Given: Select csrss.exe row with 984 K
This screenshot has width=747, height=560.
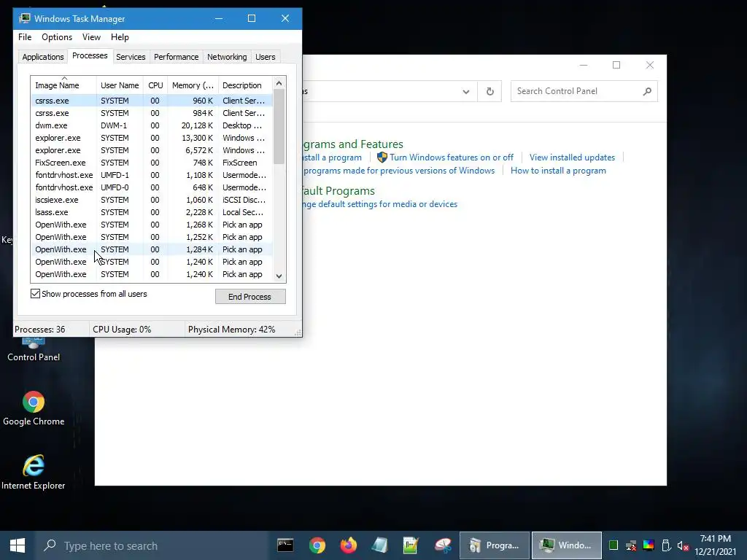Looking at the screenshot, I should (152, 113).
